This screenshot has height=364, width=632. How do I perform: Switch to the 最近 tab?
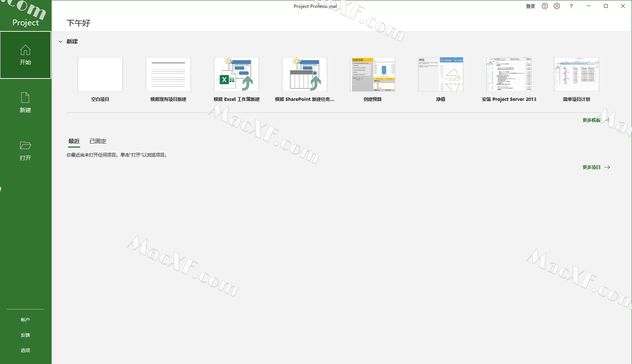pyautogui.click(x=74, y=141)
